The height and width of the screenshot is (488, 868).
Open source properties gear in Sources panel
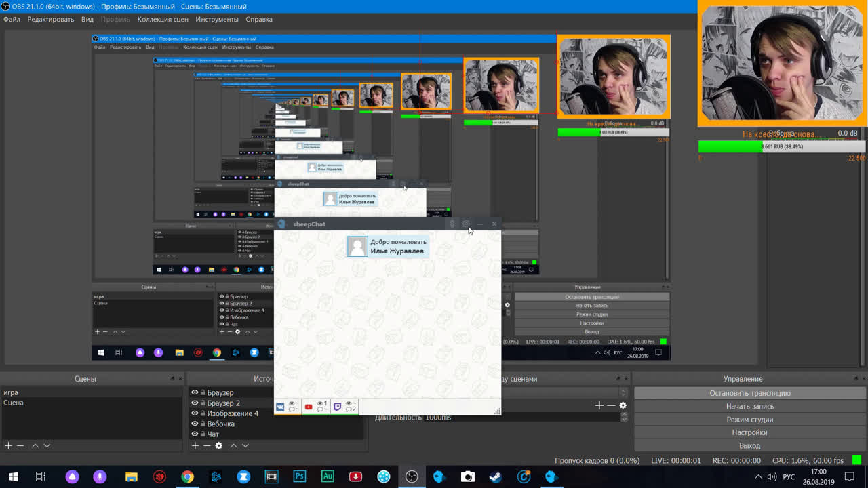tap(218, 445)
